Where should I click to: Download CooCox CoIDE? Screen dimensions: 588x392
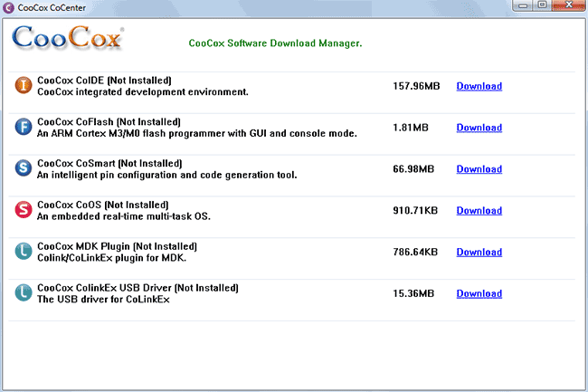pos(479,87)
